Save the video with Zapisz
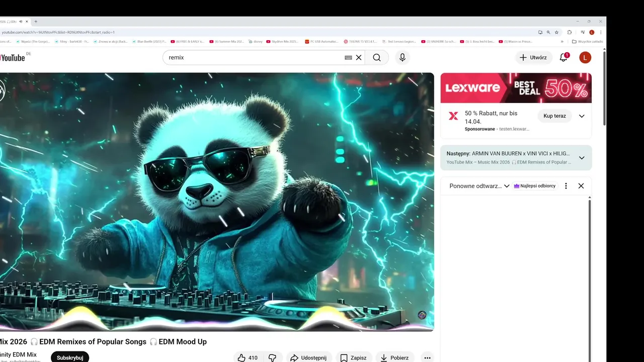This screenshot has height=362, width=644. click(353, 357)
